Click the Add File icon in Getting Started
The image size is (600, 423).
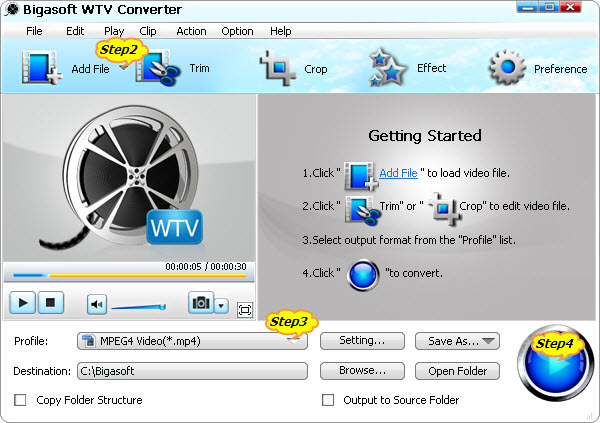pos(361,176)
